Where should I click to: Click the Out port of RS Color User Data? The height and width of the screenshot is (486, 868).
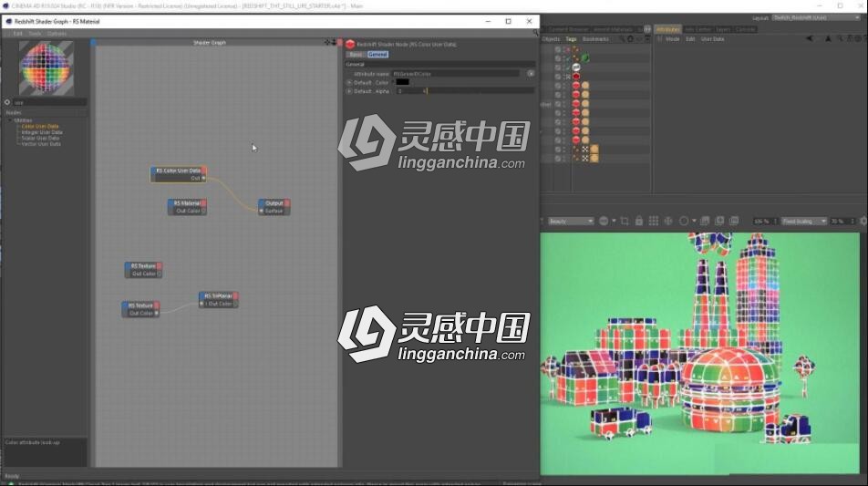coord(203,178)
